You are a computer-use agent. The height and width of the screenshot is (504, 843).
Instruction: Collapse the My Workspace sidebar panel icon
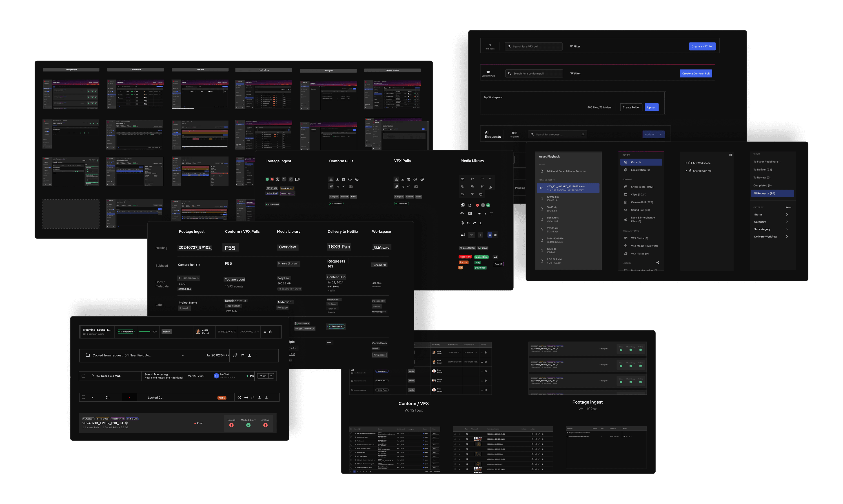point(731,155)
